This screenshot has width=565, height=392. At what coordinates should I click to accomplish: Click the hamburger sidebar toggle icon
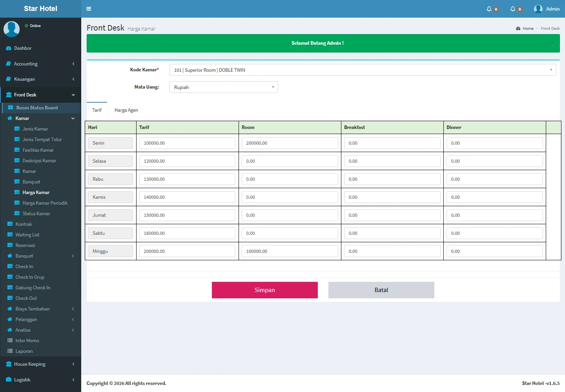pyautogui.click(x=89, y=9)
